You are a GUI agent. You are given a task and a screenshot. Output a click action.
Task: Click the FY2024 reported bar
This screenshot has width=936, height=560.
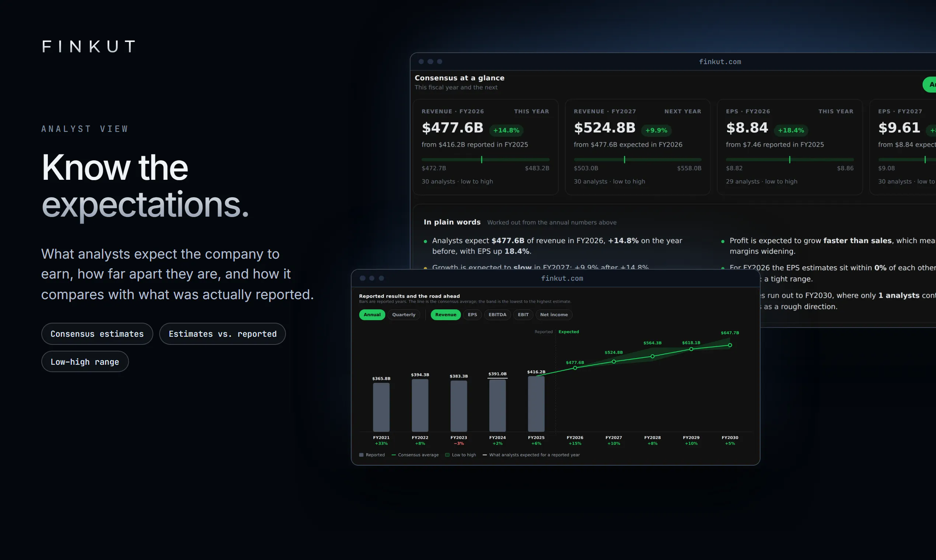click(x=497, y=406)
